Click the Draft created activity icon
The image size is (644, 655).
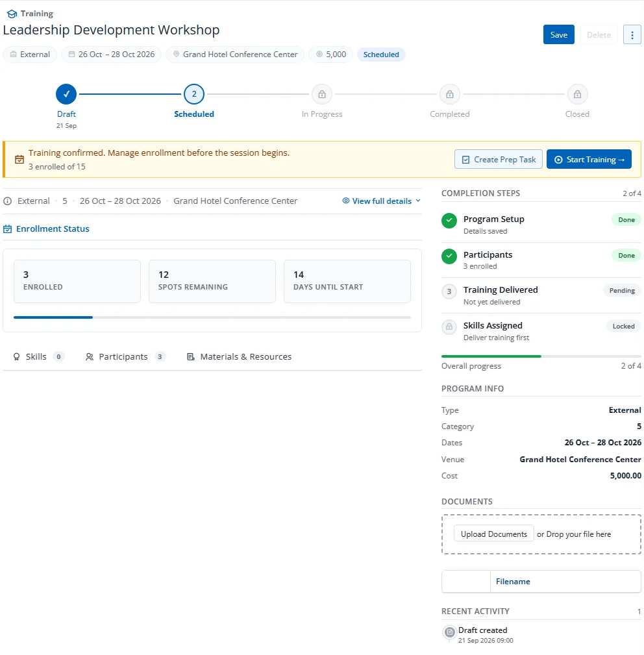point(449,632)
